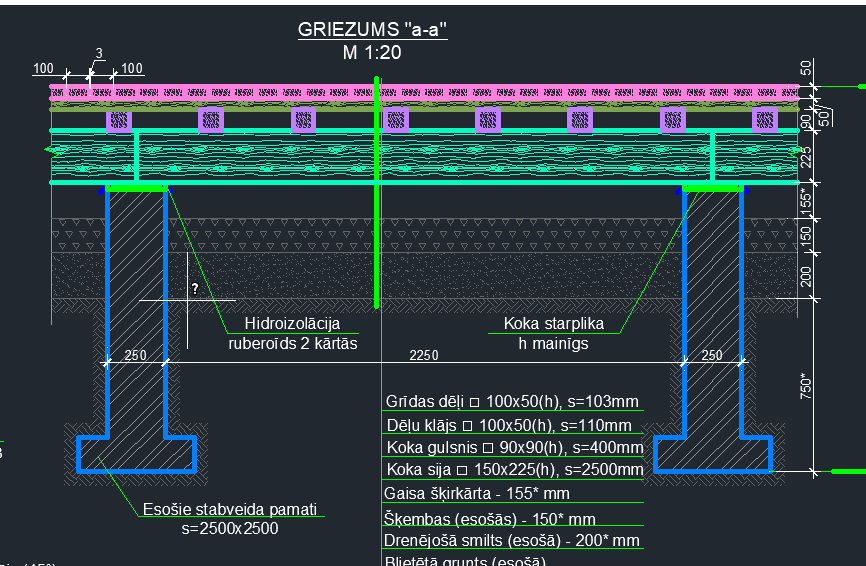Click the 750* vertical dimension text
866x566 pixels.
808,385
